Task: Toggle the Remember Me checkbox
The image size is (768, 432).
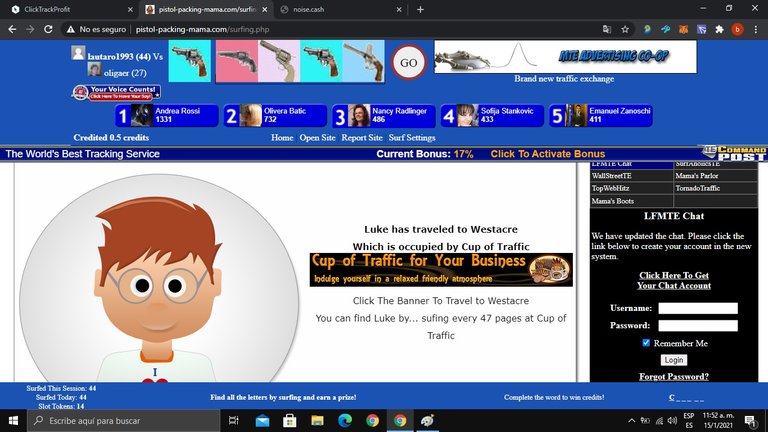Action: pos(646,343)
